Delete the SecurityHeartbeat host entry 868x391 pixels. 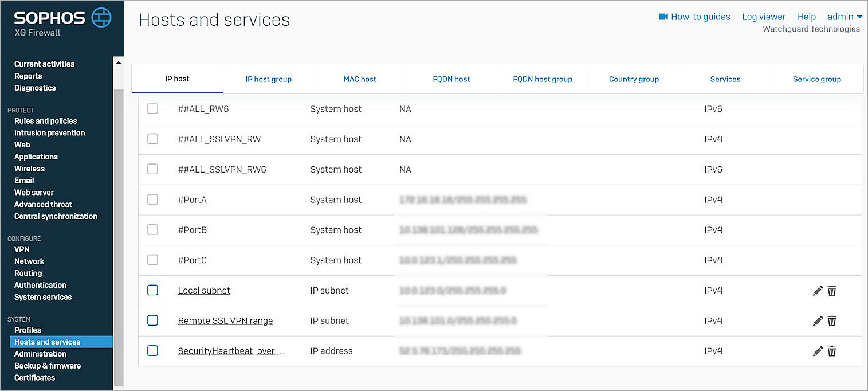tap(832, 351)
